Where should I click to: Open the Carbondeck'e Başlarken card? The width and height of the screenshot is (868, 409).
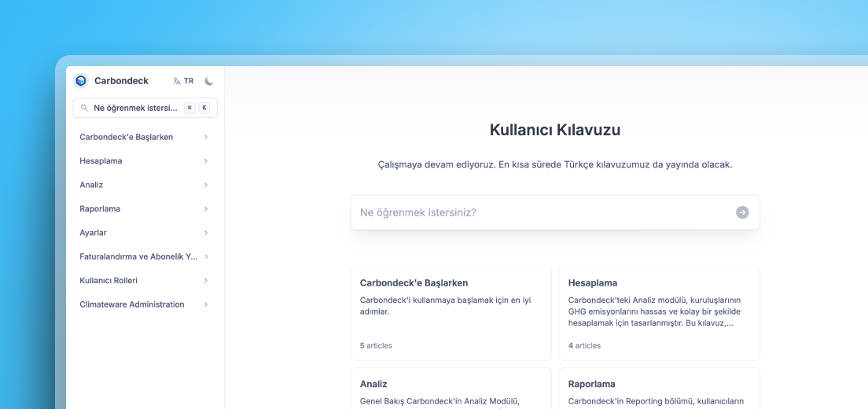click(x=451, y=314)
